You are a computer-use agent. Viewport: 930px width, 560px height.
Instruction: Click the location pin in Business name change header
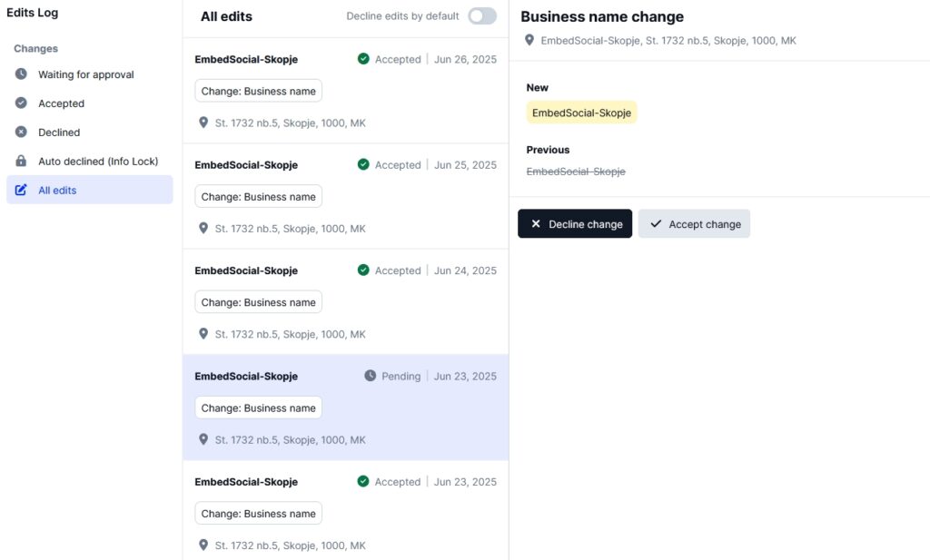click(529, 40)
